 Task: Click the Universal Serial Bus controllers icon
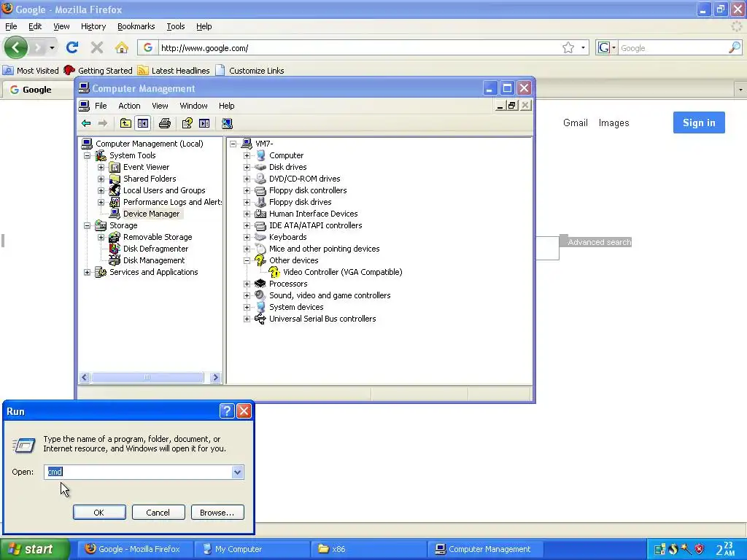(260, 319)
